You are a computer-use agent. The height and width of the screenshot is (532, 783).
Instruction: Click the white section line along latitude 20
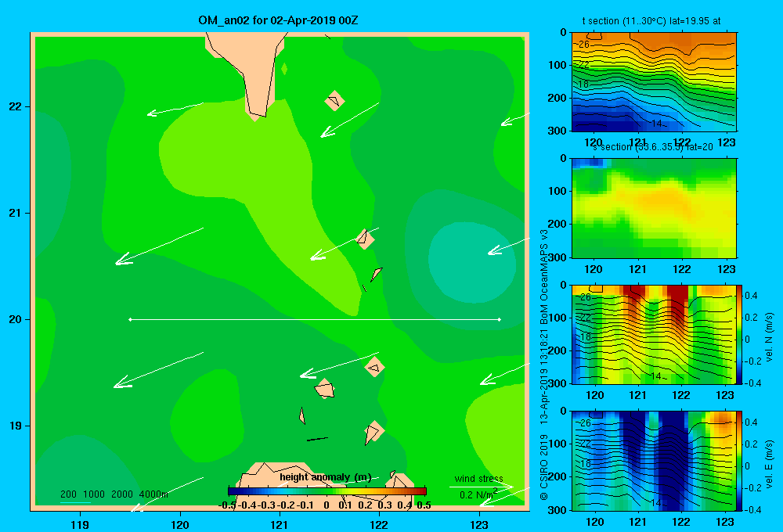[315, 319]
